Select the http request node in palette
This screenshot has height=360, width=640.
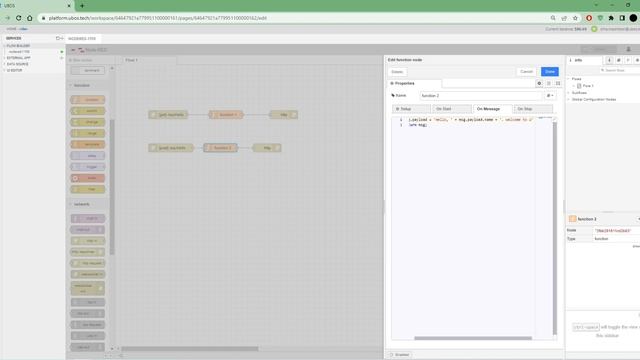tap(88, 263)
